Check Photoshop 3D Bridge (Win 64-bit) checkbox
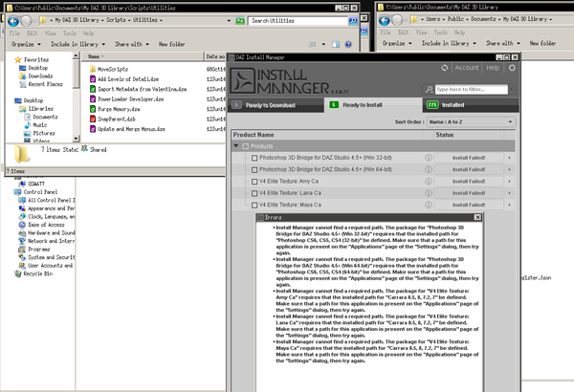This screenshot has width=574, height=392. 254,170
